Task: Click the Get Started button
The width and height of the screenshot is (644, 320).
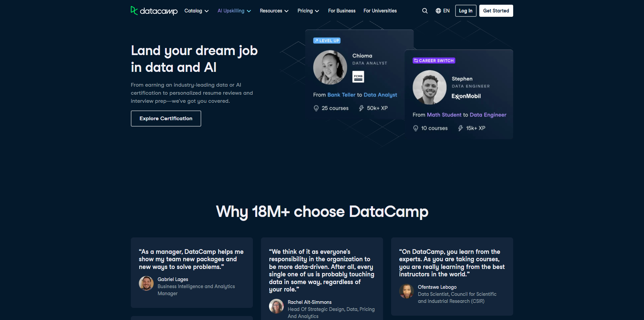Action: tap(496, 10)
